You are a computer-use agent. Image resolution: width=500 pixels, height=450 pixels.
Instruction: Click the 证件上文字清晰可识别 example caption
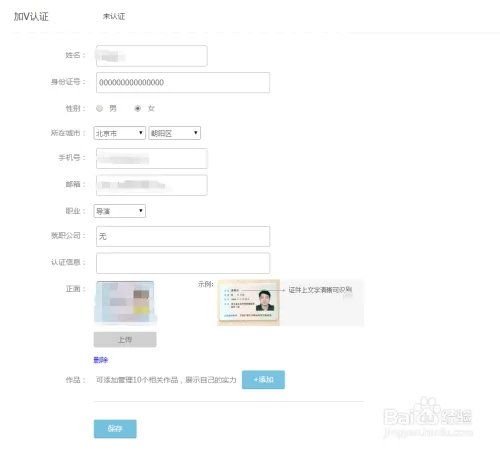point(320,290)
